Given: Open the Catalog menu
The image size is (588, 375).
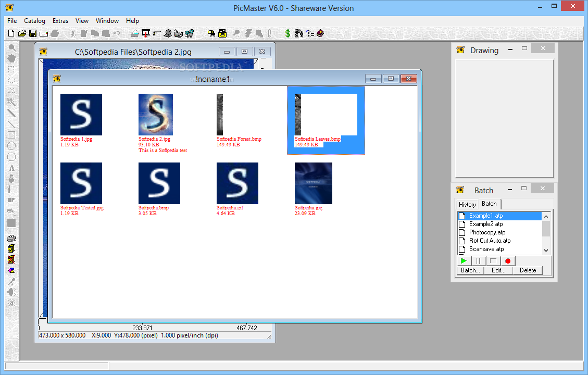Looking at the screenshot, I should pos(34,21).
